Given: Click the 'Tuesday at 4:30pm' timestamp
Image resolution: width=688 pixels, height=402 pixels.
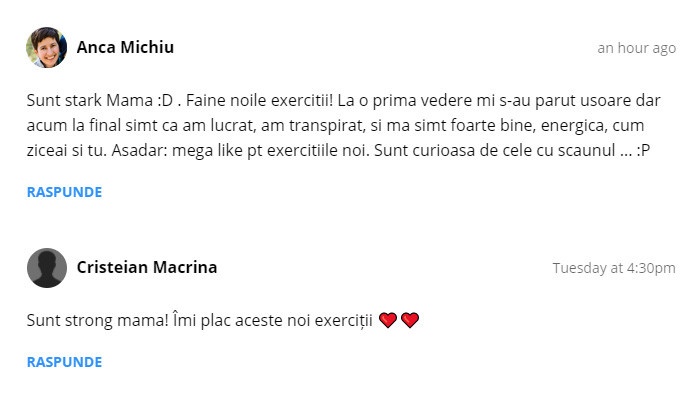Looking at the screenshot, I should [614, 268].
